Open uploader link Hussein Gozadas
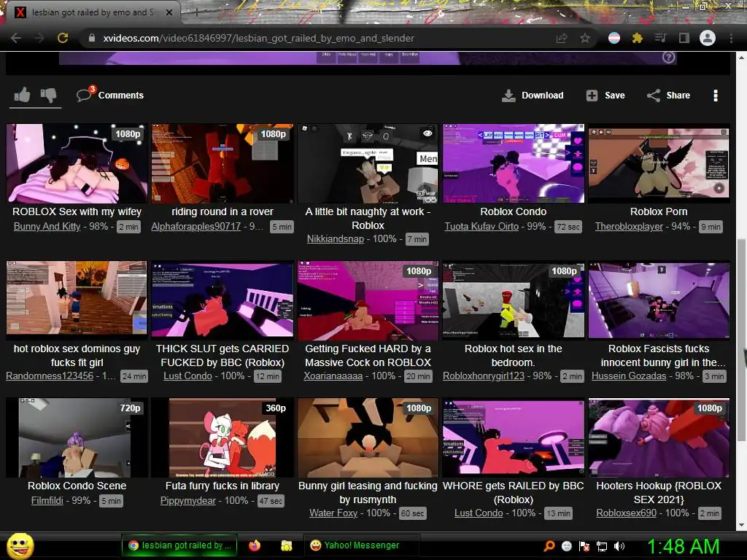Viewport: 747px width, 560px height. tap(629, 376)
